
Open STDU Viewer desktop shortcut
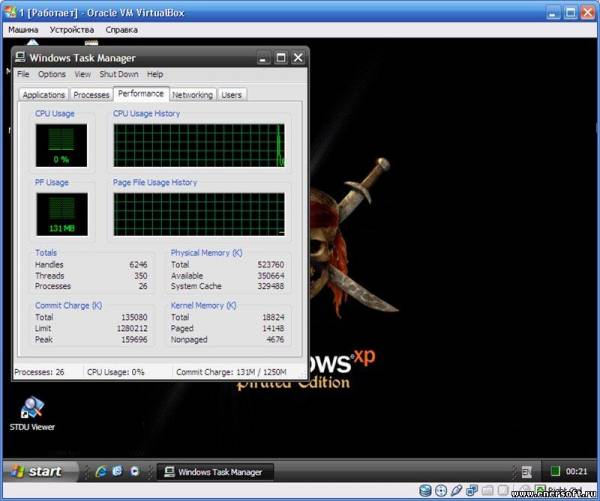tap(32, 413)
